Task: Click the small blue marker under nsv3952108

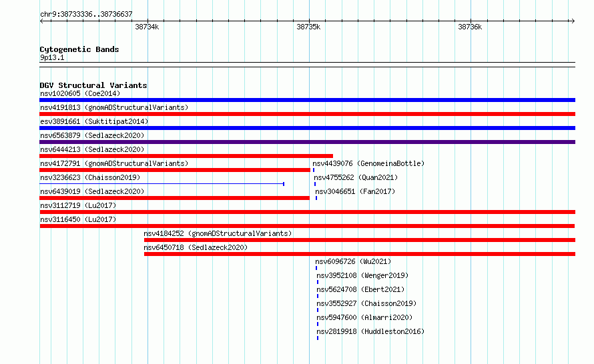Action: point(318,282)
